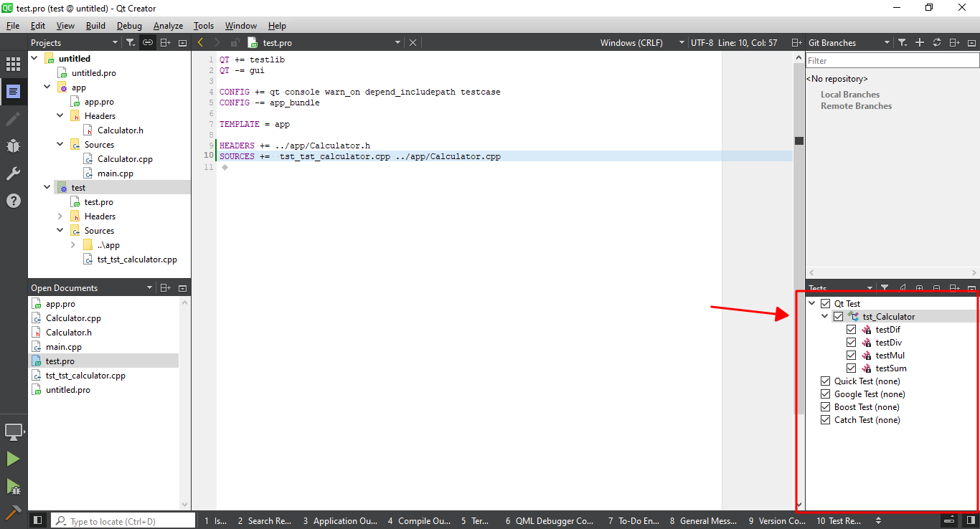Switch to Edit mode in sidebar
The height and width of the screenshot is (529, 980).
[13, 91]
